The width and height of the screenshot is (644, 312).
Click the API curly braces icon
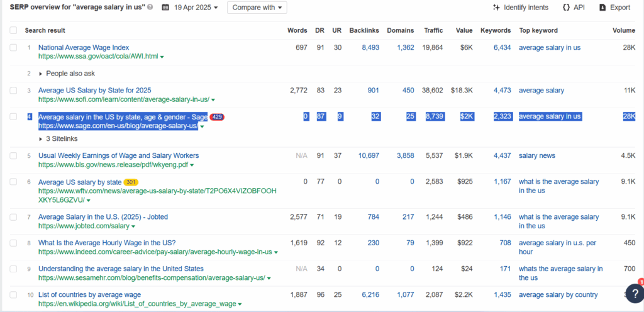[567, 8]
